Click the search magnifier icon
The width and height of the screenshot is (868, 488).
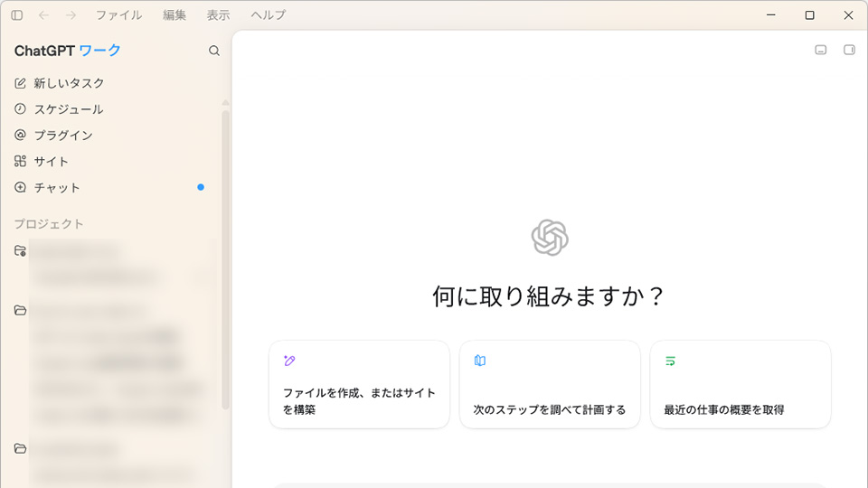tap(214, 51)
